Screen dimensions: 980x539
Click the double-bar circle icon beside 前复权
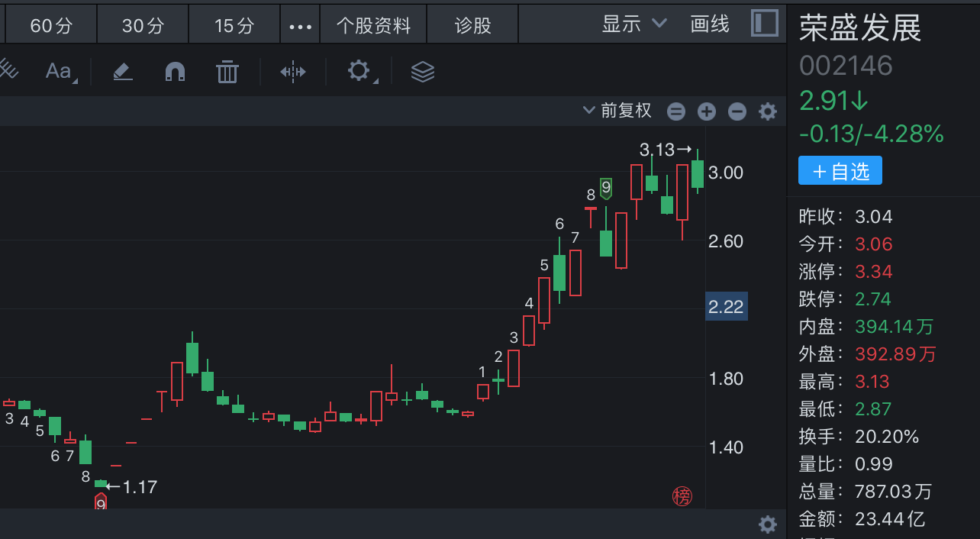[x=676, y=111]
